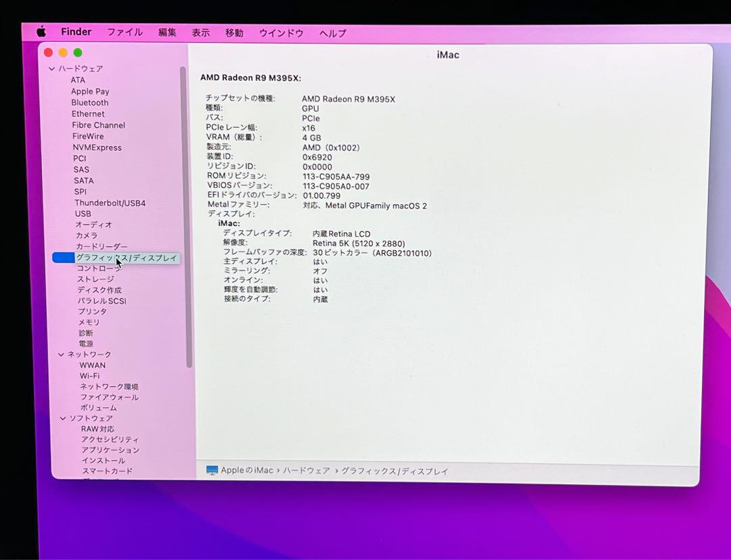This screenshot has width=731, height=560.
Task: Click the AMD Radeon R9 M395X heading
Action: pyautogui.click(x=251, y=78)
